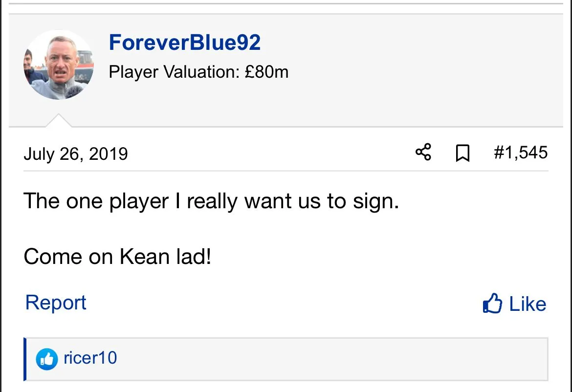Click the Player Valuation label
This screenshot has height=392, width=572.
point(175,72)
